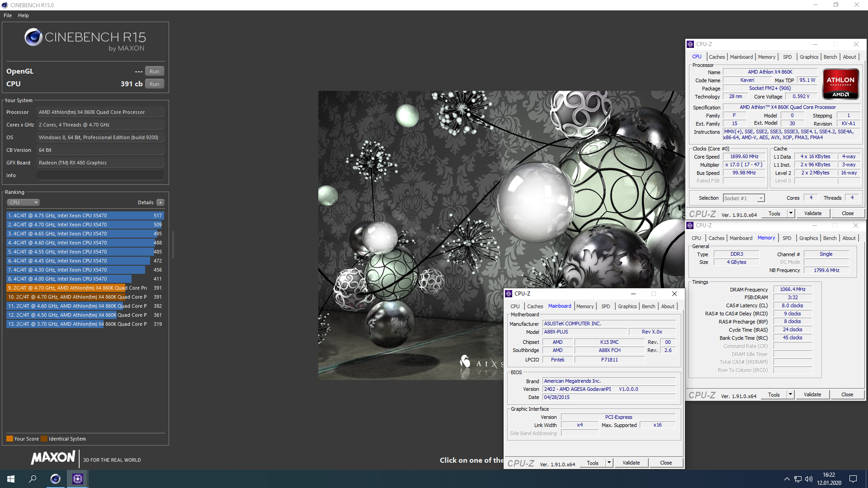This screenshot has height=488, width=868.
Task: Open network icon in system tray
Action: (x=798, y=479)
